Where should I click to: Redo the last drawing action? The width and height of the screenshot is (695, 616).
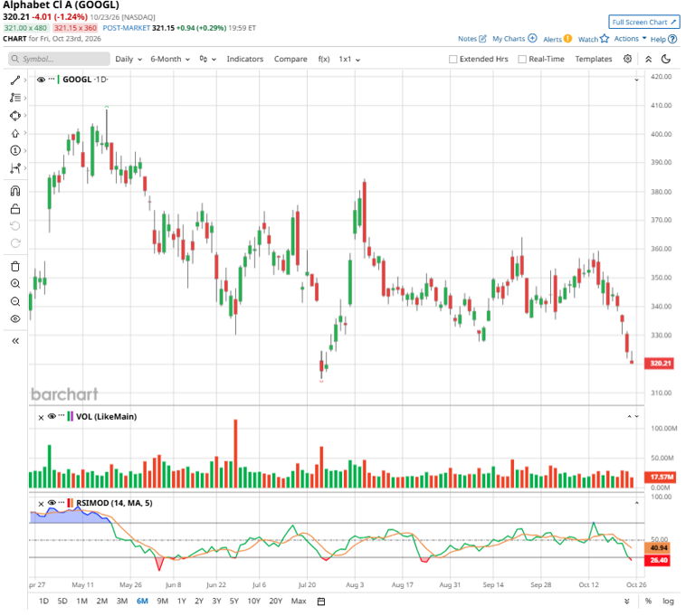point(15,243)
